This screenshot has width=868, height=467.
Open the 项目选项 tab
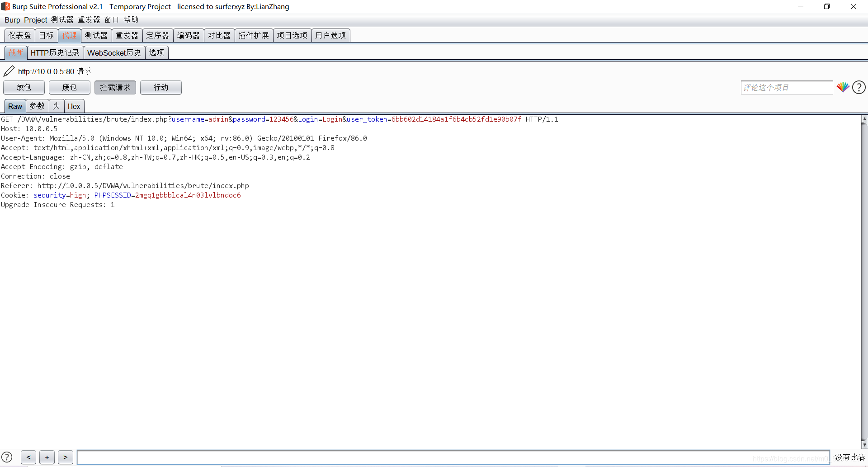[x=292, y=35]
